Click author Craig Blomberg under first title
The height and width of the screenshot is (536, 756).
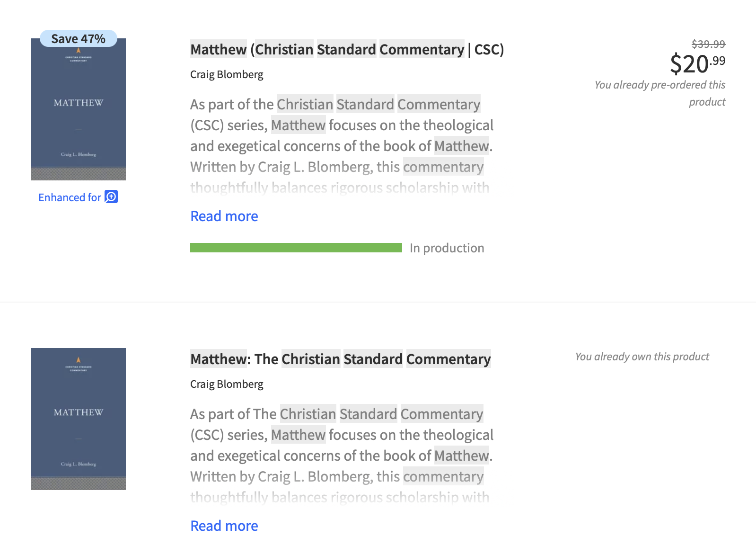click(x=227, y=74)
